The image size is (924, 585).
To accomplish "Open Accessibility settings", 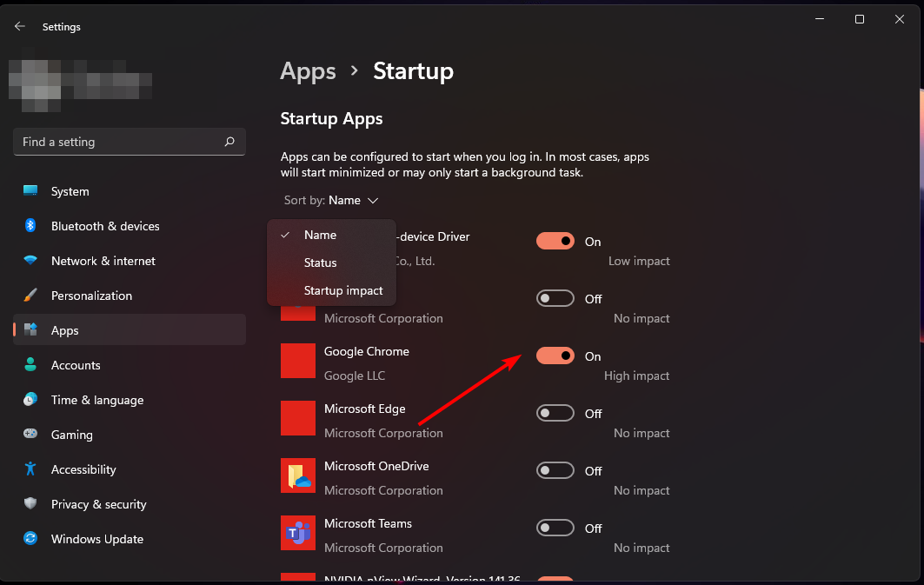I will (x=130, y=469).
